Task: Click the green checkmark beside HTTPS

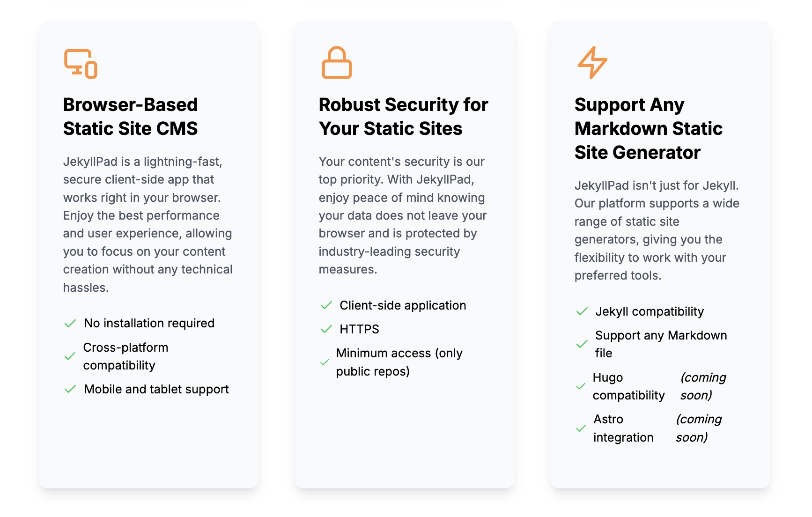Action: point(326,330)
